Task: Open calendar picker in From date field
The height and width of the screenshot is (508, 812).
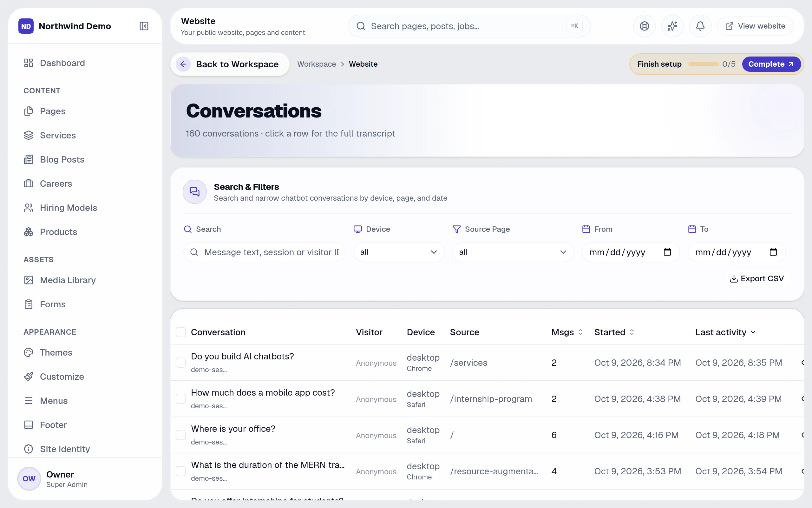Action: pos(667,252)
